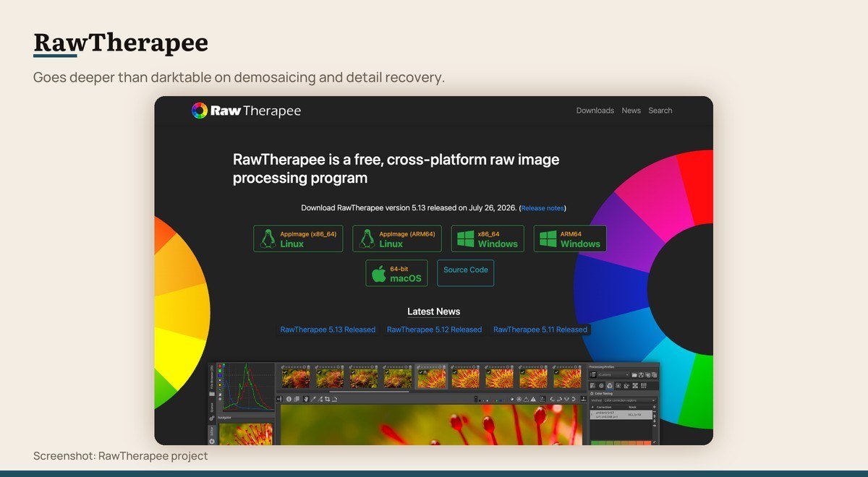Add a correction region with plus icon
The width and height of the screenshot is (868, 477).
(655, 407)
